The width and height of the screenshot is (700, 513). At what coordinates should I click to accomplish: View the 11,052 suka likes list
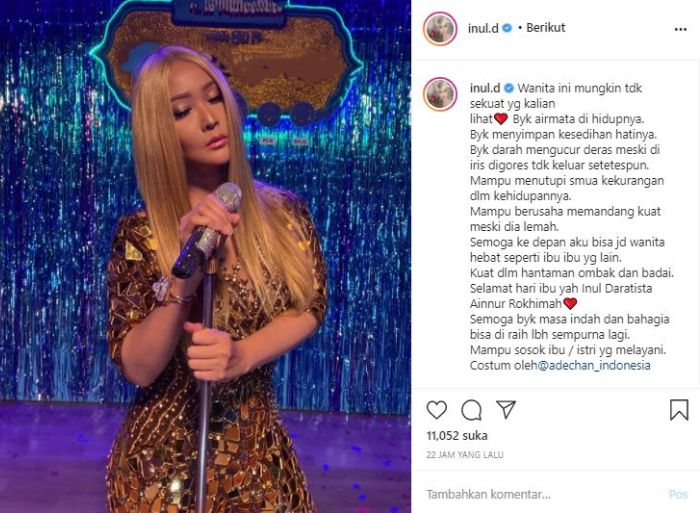[x=457, y=436]
